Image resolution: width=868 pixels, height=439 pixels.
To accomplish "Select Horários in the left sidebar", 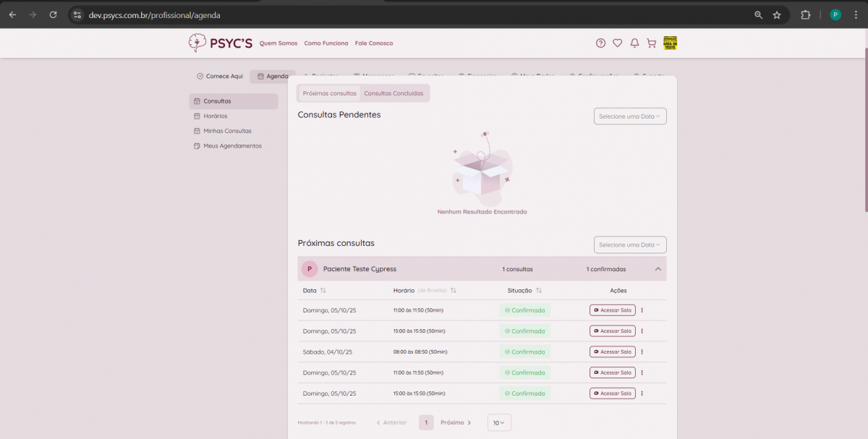I will 215,116.
